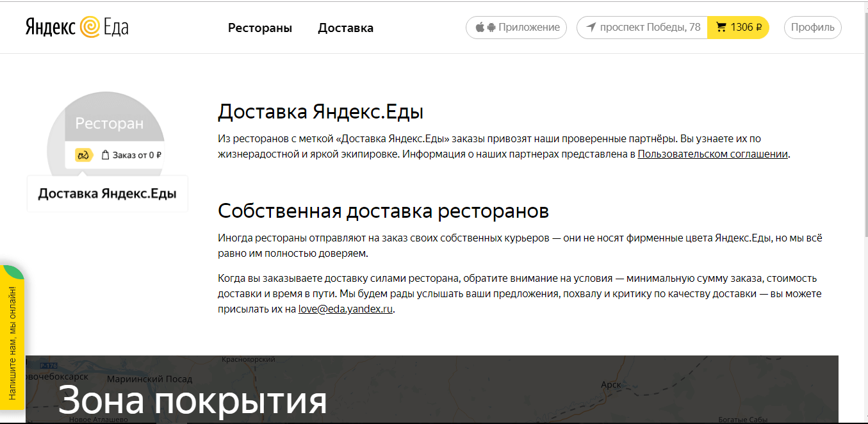Click the Apple icon in the Приложение button

480,28
